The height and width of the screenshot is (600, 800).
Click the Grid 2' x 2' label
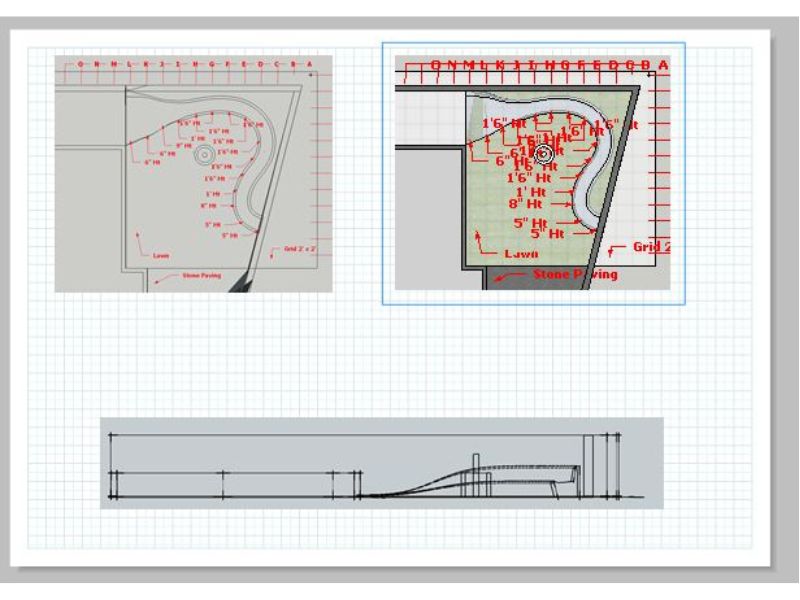click(299, 248)
